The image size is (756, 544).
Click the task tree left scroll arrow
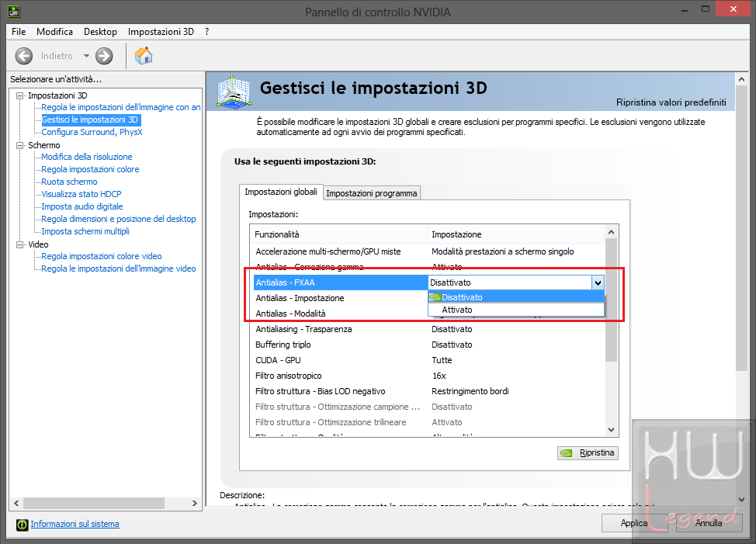pos(17,504)
